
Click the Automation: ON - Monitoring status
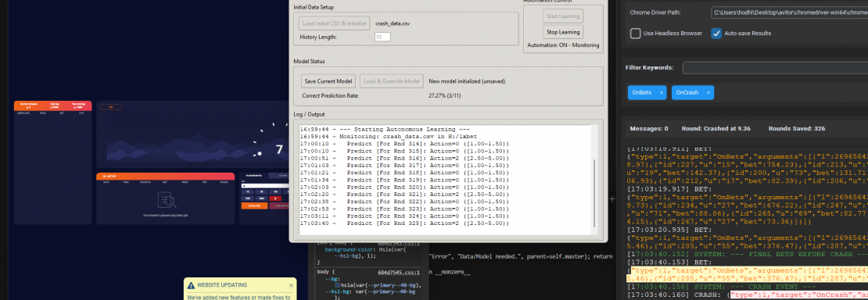[x=563, y=45]
